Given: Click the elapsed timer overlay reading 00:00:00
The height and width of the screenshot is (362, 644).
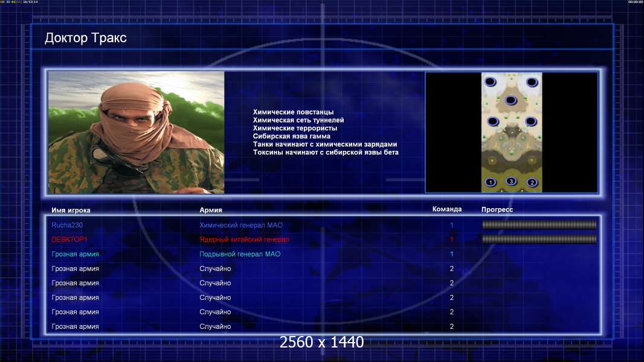Looking at the screenshot, I should click(x=636, y=2).
